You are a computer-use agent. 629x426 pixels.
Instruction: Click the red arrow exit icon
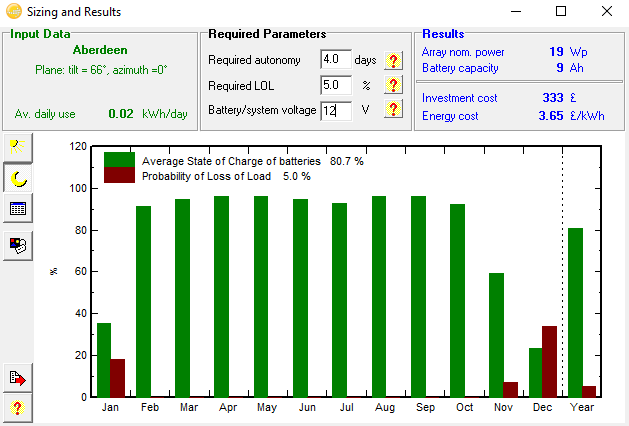coord(18,377)
